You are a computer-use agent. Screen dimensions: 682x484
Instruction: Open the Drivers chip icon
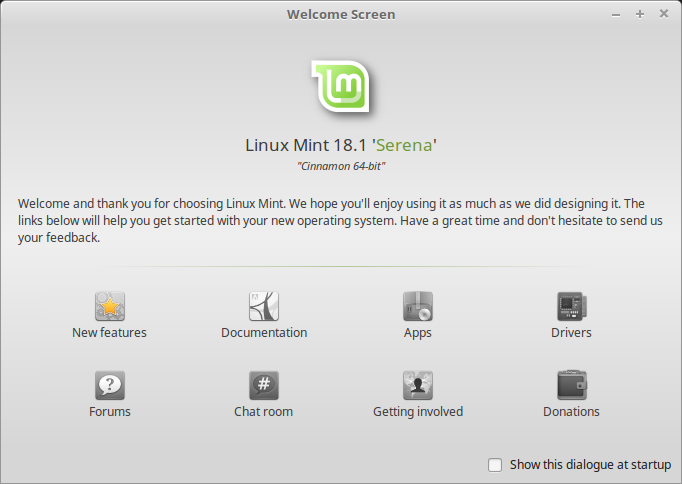pos(571,306)
